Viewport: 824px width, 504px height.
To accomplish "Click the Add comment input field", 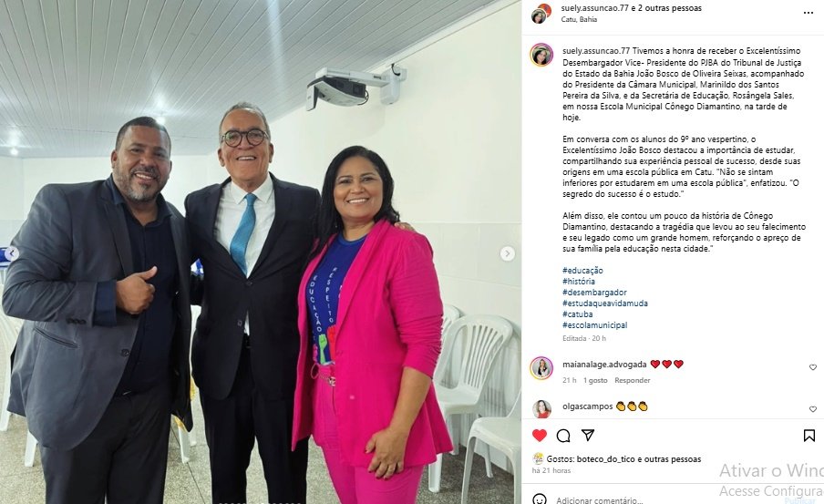I will point(631,499).
